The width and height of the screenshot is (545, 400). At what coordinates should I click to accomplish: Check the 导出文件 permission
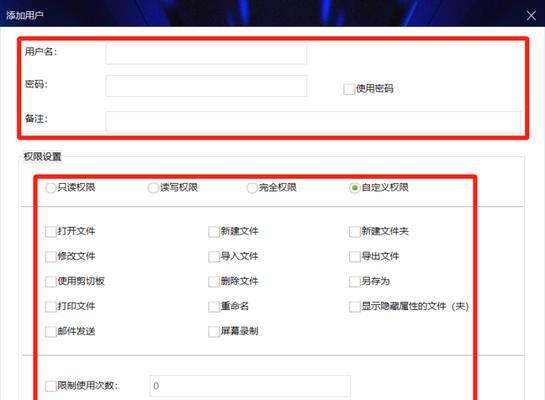(x=355, y=257)
